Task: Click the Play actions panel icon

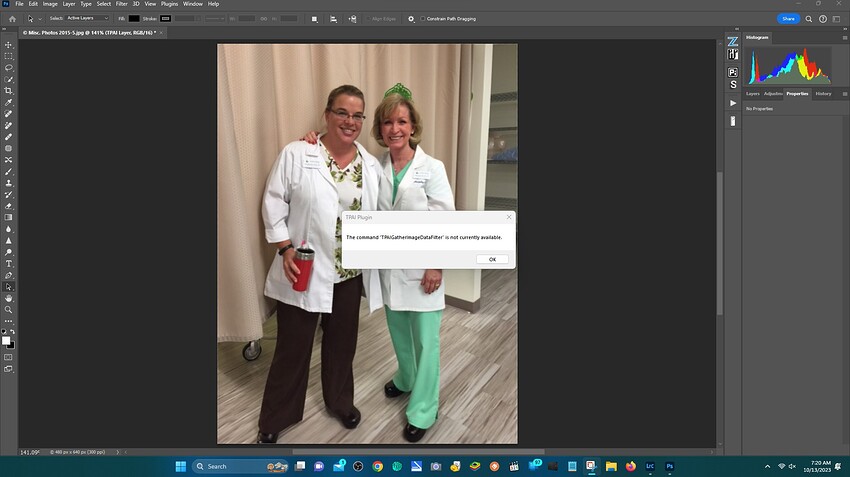Action: [733, 103]
